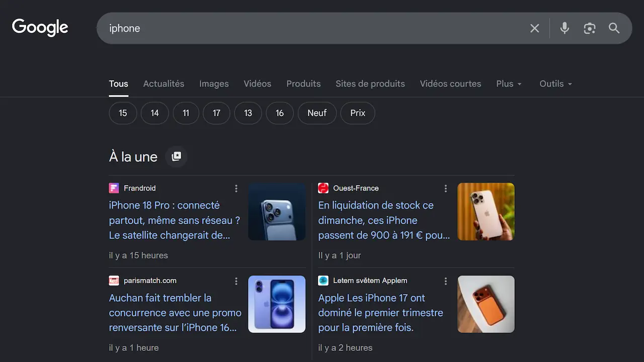Open the Vidéos courtes tab
644x362 pixels.
pyautogui.click(x=450, y=84)
